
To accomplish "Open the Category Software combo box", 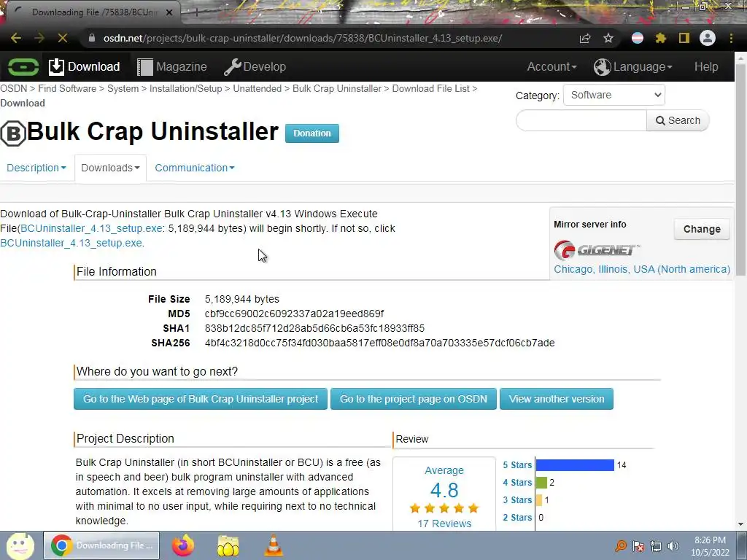I will coord(614,95).
